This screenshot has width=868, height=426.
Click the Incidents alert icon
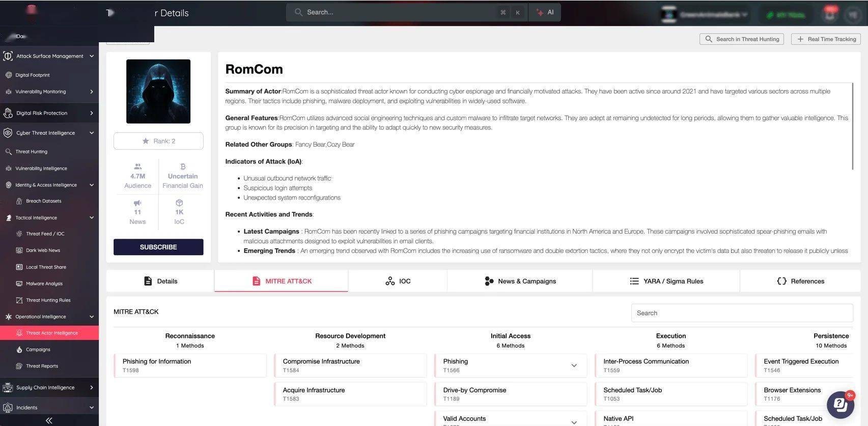tap(8, 408)
